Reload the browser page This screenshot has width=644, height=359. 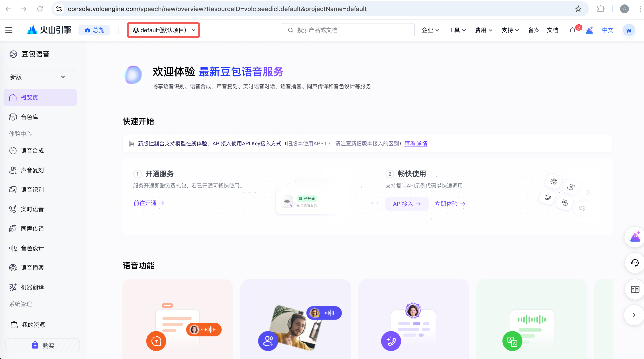[40, 9]
